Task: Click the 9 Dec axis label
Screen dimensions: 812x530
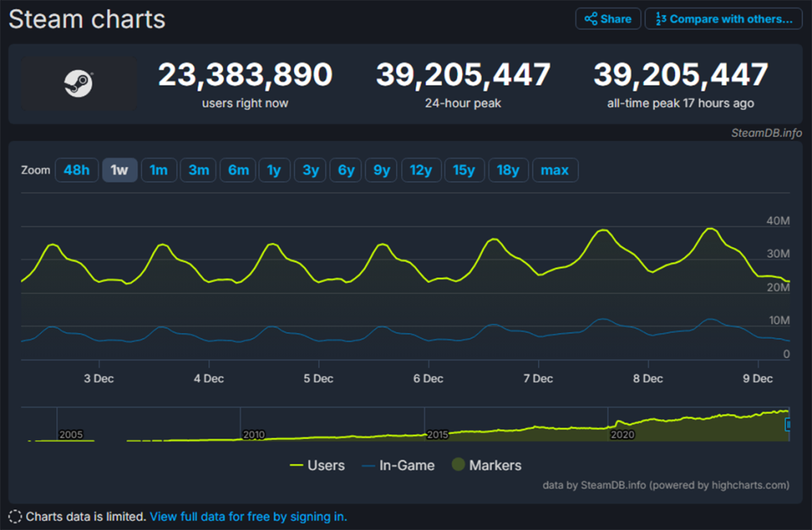Action: pyautogui.click(x=757, y=379)
